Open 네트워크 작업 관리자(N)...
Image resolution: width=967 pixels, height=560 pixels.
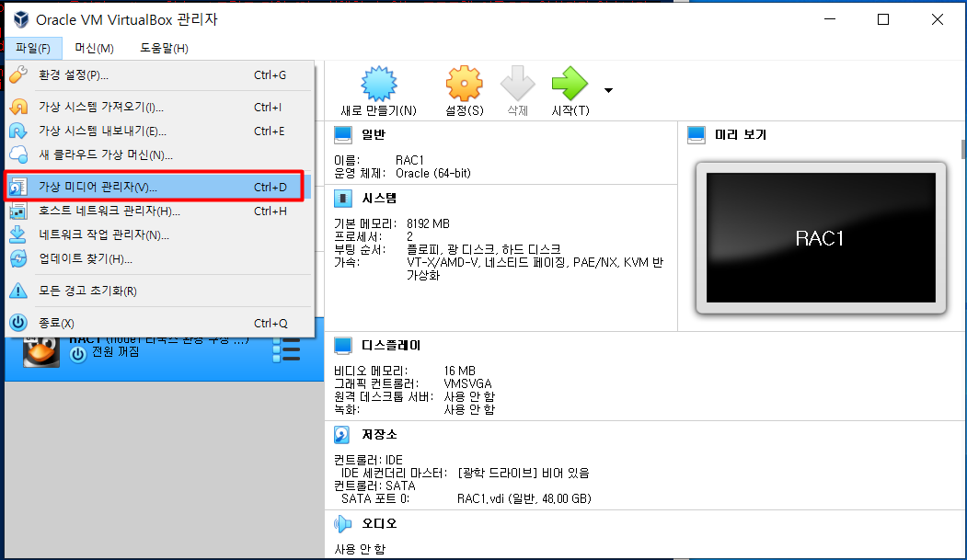[158, 235]
